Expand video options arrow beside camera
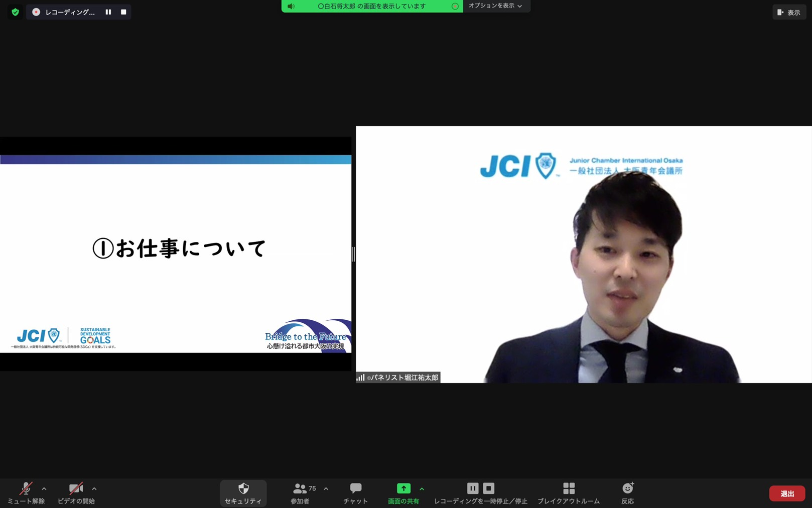The width and height of the screenshot is (812, 508). (94, 488)
